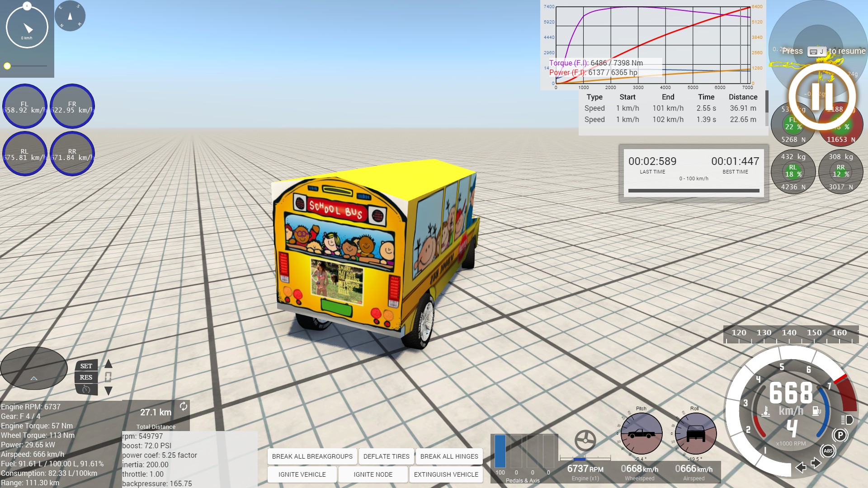
Task: Toggle the cruise control speedometer icon
Action: coord(86,389)
